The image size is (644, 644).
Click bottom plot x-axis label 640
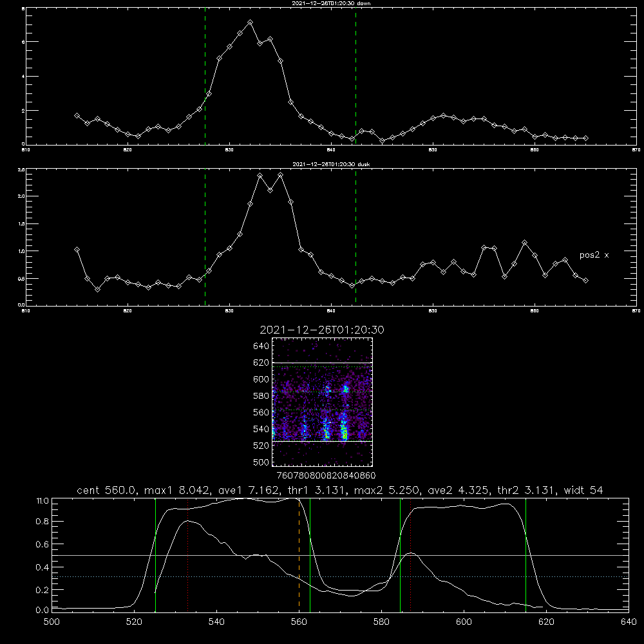click(x=629, y=622)
